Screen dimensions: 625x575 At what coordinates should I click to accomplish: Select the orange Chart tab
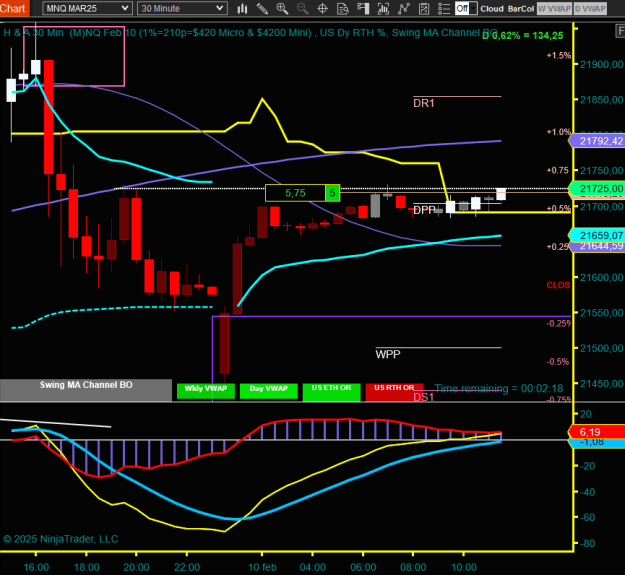click(14, 8)
